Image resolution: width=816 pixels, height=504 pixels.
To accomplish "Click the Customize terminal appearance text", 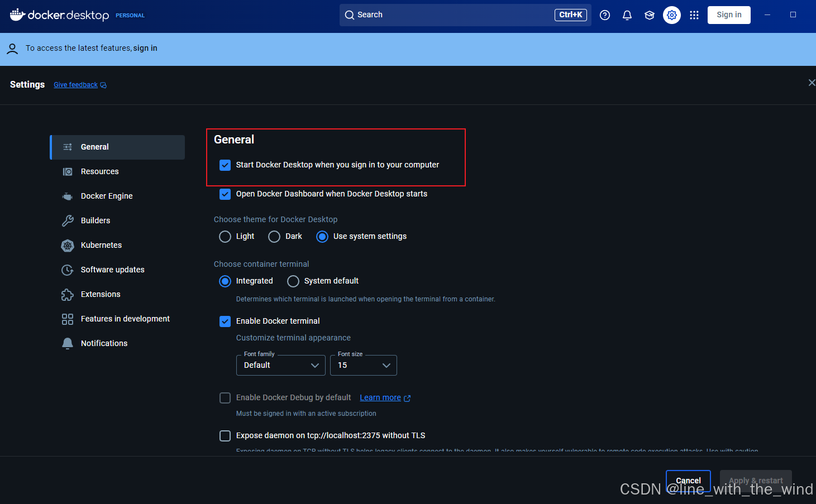I will (293, 338).
